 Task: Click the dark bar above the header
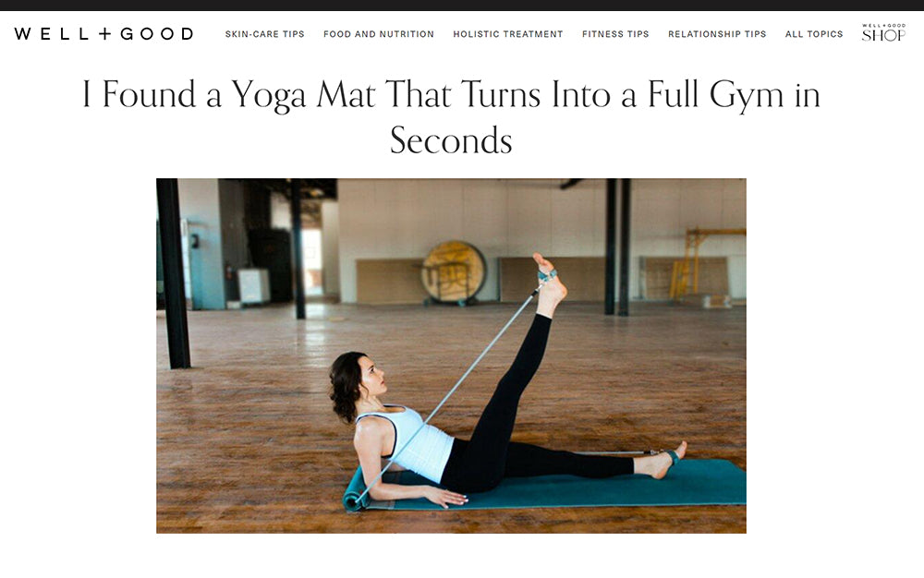462,6
